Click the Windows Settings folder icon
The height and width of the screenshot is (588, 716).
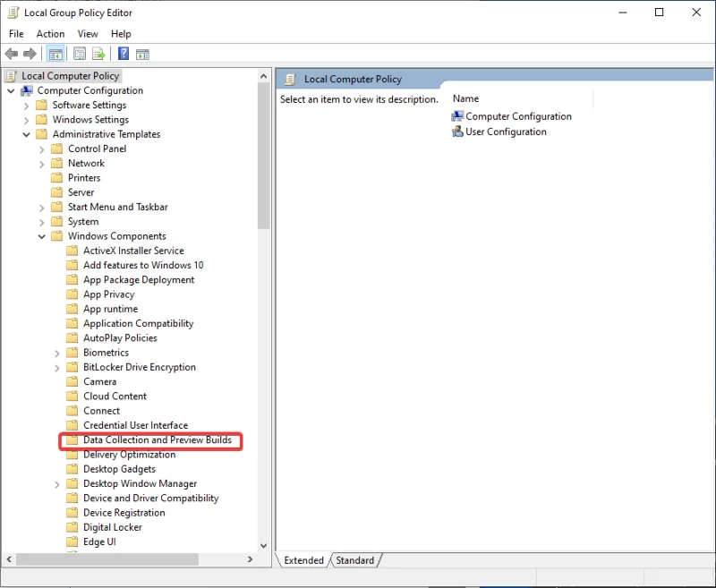tap(41, 120)
